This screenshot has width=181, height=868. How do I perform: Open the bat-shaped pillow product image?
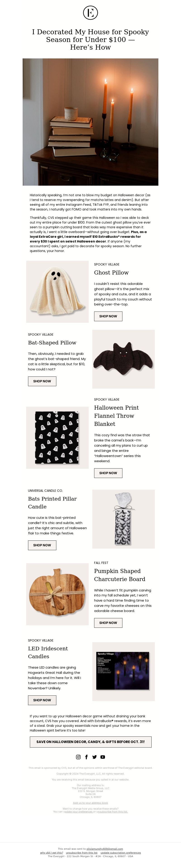(x=124, y=359)
